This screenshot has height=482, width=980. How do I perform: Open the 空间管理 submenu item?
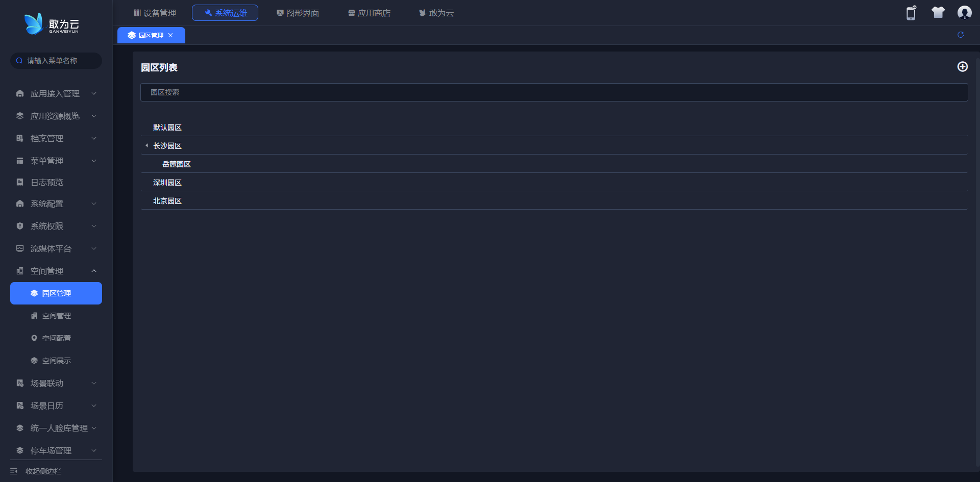click(x=56, y=316)
